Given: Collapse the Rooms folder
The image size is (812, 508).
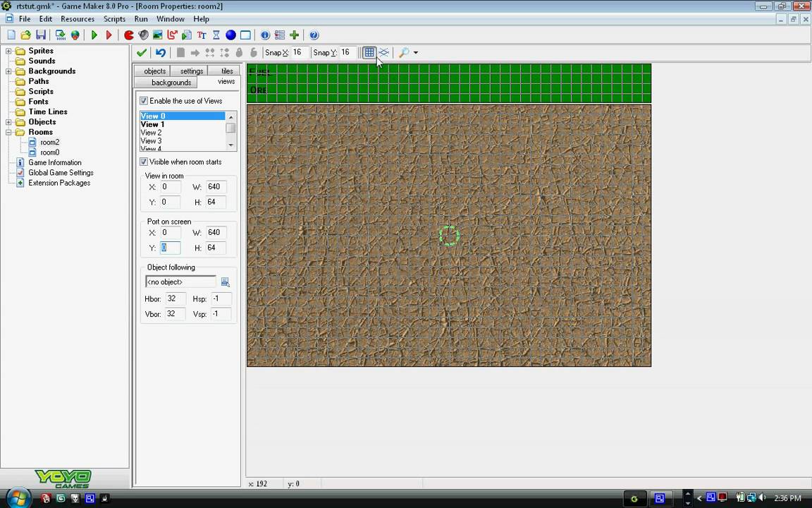Looking at the screenshot, I should (x=8, y=132).
